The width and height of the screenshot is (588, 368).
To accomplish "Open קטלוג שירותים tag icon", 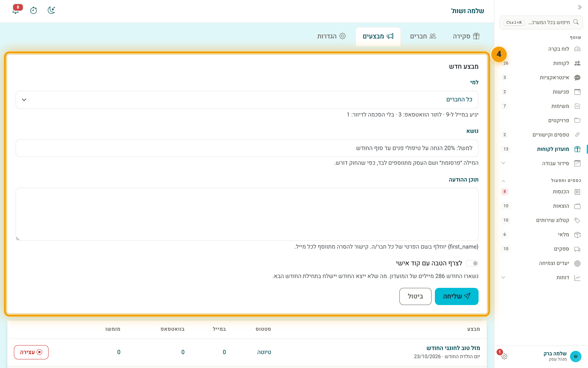I will coord(577,220).
